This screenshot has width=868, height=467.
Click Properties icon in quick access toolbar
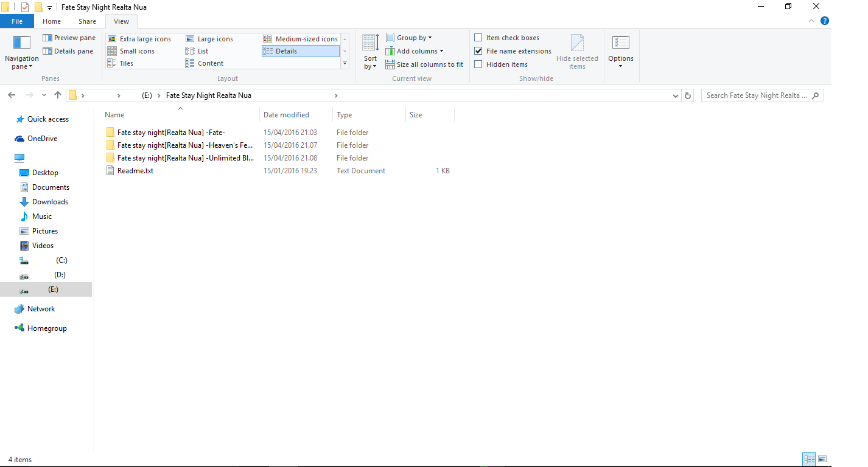click(25, 7)
